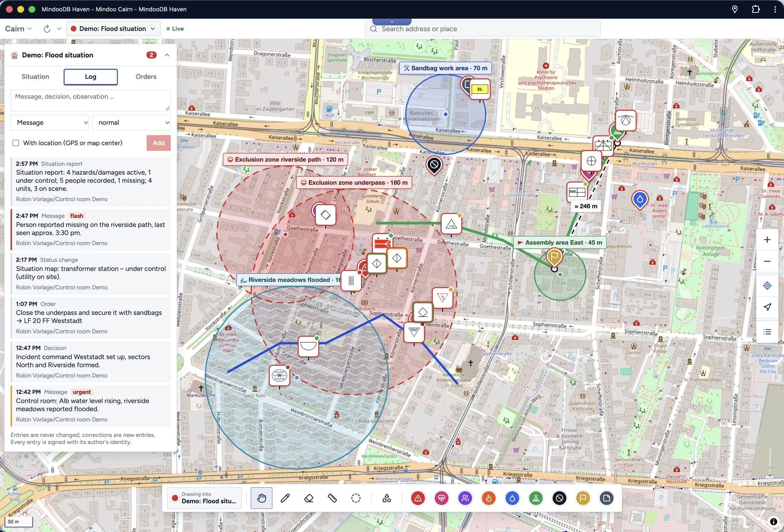Select the pencil draw tool

click(285, 498)
